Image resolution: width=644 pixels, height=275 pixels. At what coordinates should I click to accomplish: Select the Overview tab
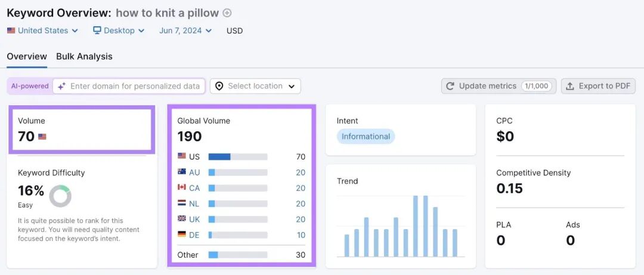[27, 56]
